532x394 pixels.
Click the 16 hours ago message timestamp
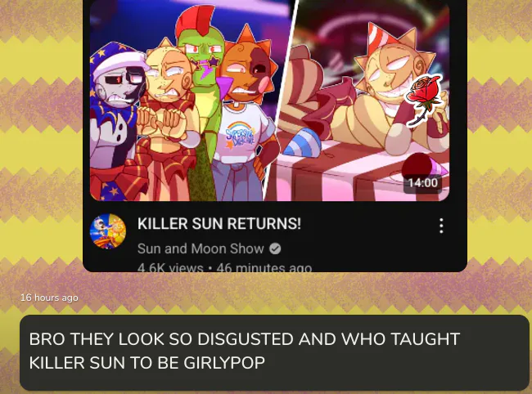(x=50, y=298)
